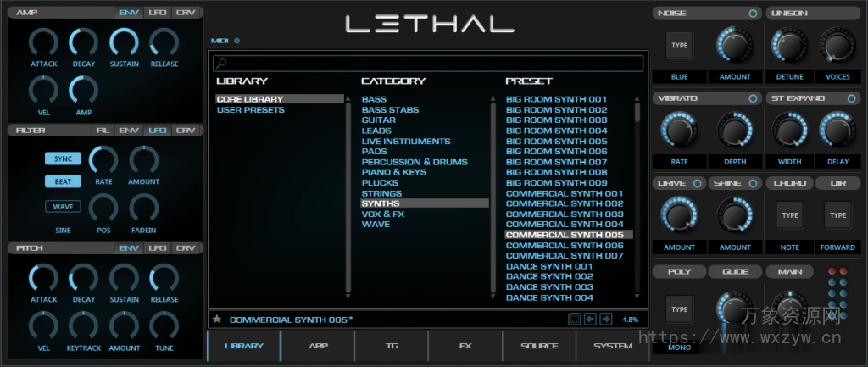
Task: Click the Pitch Attack knob
Action: [43, 278]
